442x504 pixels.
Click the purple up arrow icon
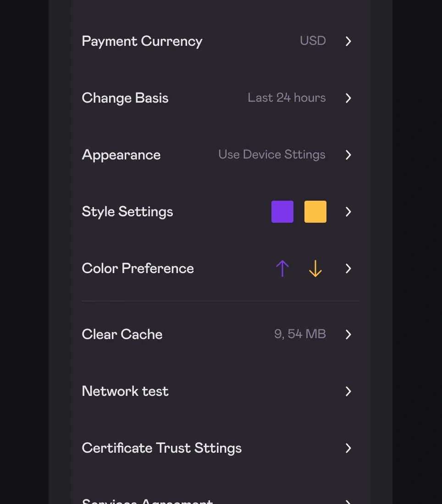(x=282, y=268)
